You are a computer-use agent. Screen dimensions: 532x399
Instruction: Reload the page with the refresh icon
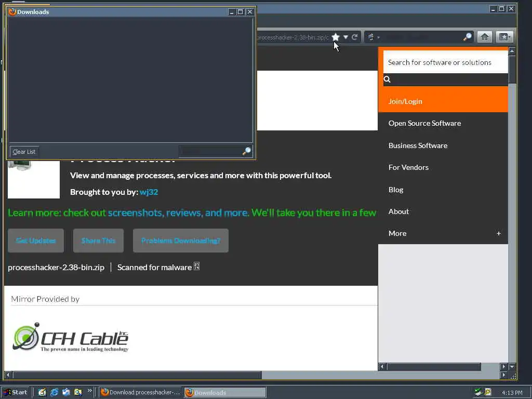[x=354, y=37]
